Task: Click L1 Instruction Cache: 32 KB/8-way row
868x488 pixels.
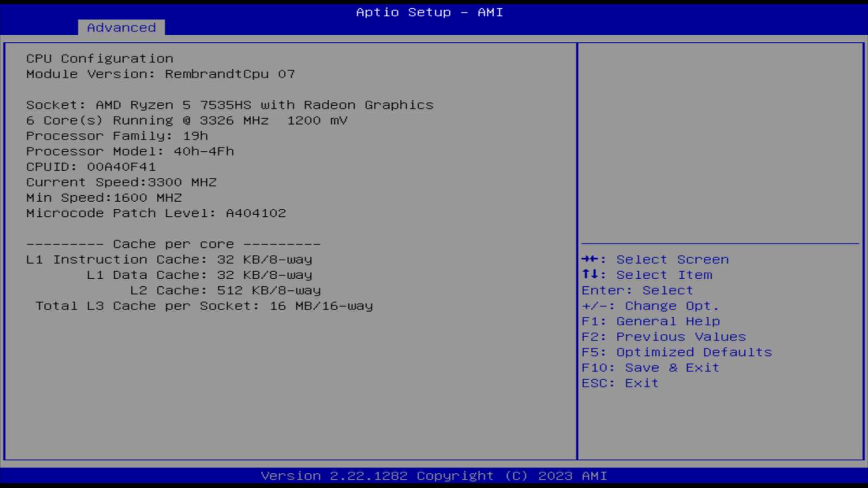Action: (x=169, y=260)
